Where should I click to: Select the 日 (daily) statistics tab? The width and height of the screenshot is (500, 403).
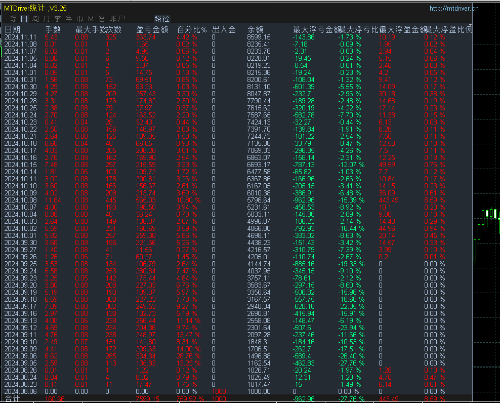coord(24,19)
